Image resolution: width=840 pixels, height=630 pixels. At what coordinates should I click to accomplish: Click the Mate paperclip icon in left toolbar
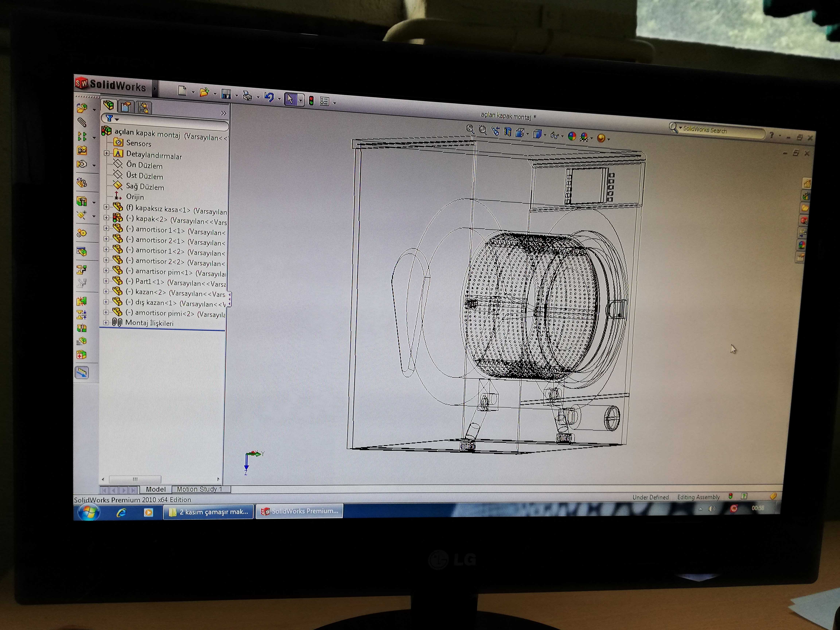pos(82,122)
